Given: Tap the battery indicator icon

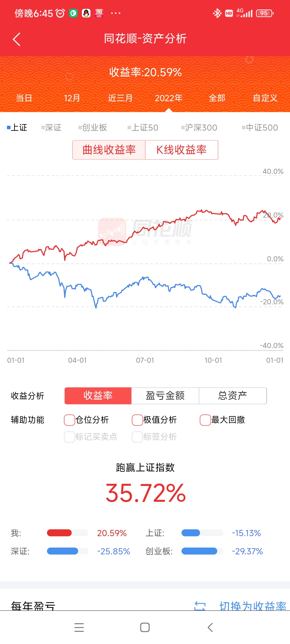Looking at the screenshot, I should click(264, 13).
